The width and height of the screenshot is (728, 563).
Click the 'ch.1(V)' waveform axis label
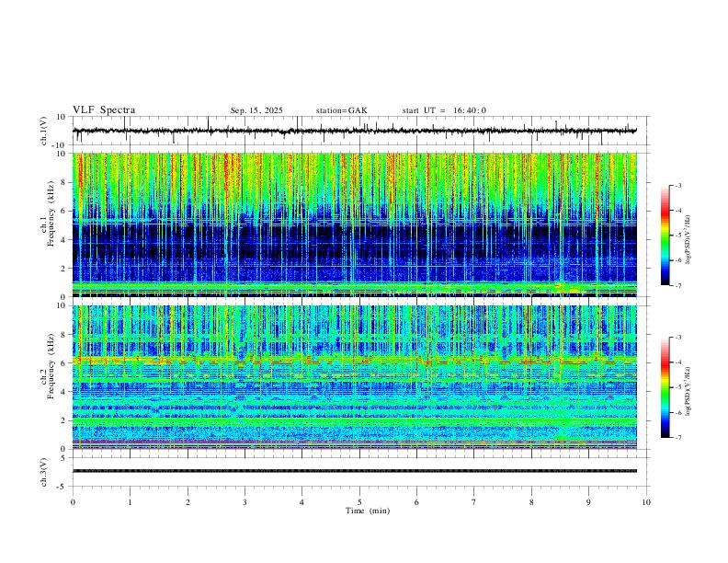pos(44,131)
